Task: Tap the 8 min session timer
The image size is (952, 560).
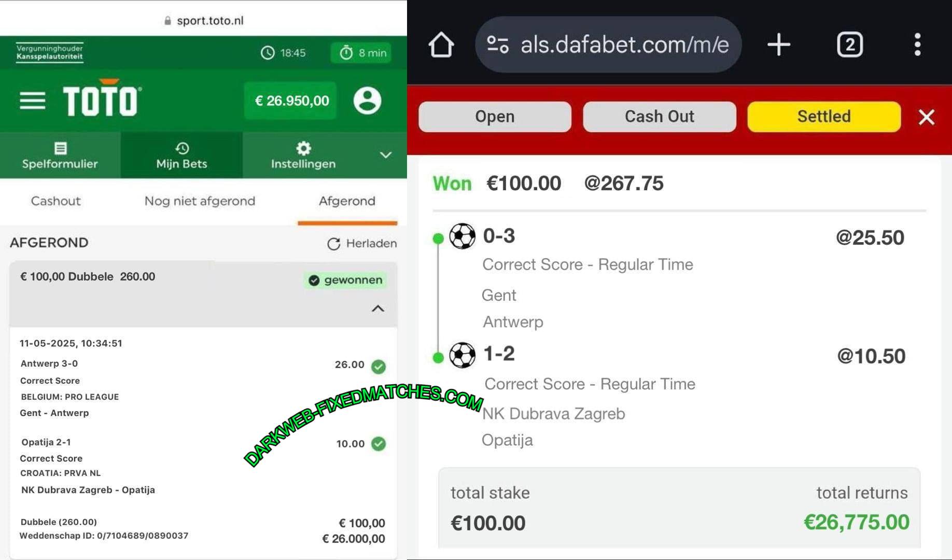Action: (x=362, y=53)
